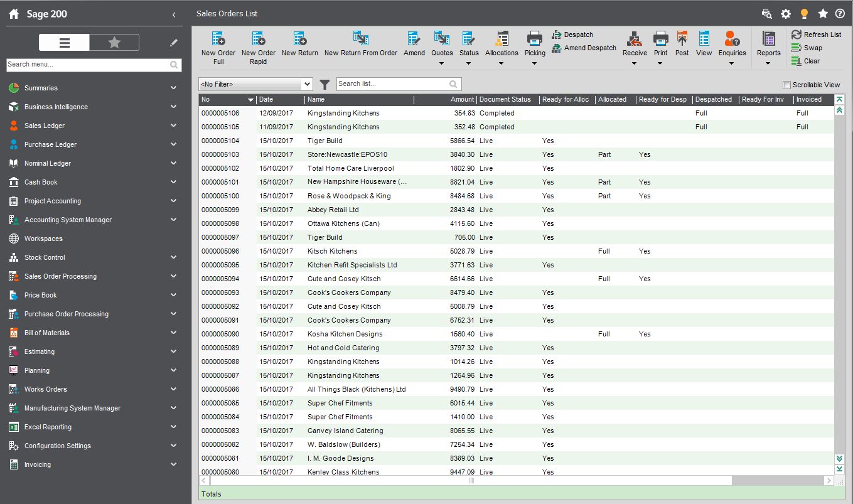Click the Swap list action

[x=807, y=48]
